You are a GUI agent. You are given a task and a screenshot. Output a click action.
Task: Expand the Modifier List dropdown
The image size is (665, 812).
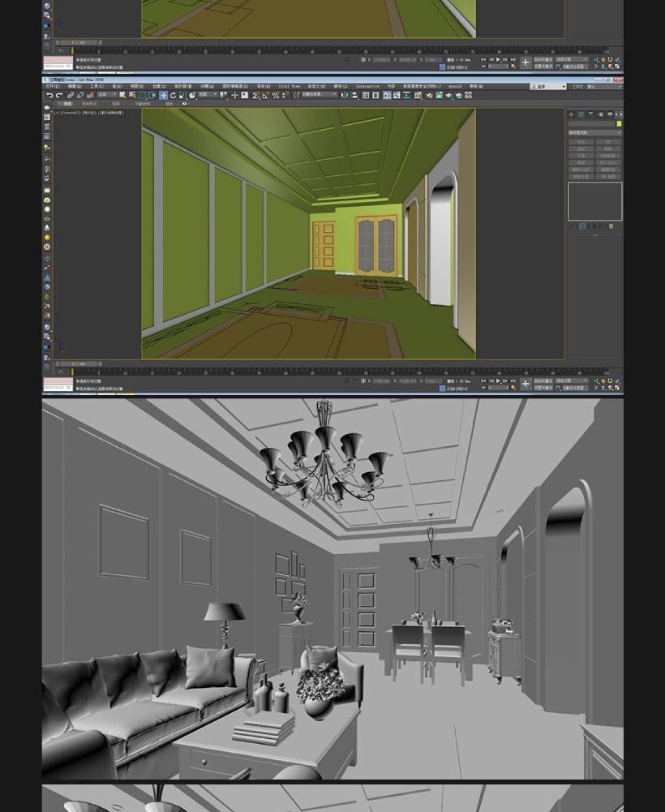coord(594,132)
